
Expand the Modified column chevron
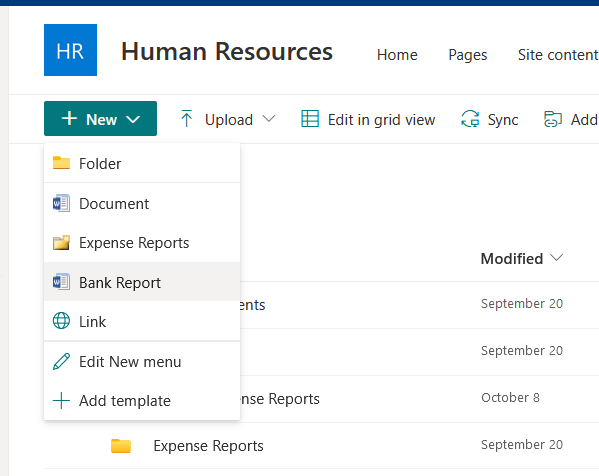click(556, 257)
